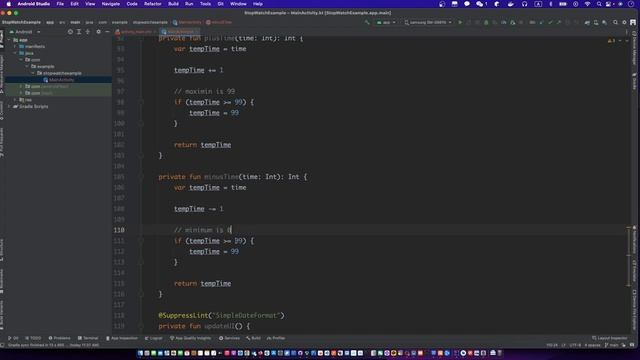
Task: Open the macOS Spotlight search icon
Action: pyautogui.click(x=598, y=4)
